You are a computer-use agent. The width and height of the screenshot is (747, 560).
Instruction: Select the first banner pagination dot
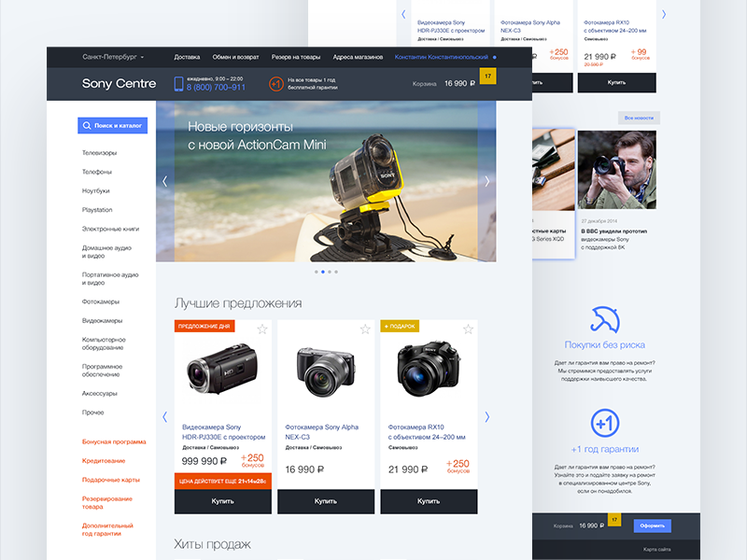pos(317,272)
